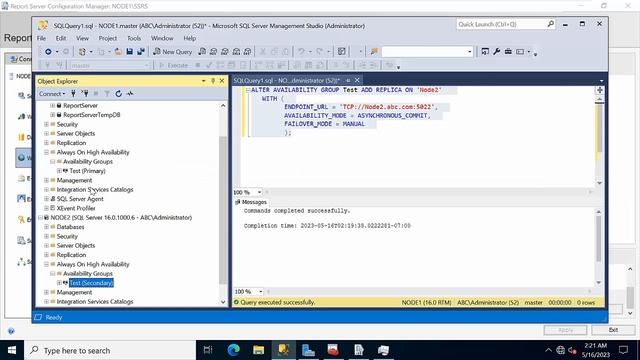Screen dimensions: 640x360
Task: Pin the Object Explorer panel
Action: (213, 81)
